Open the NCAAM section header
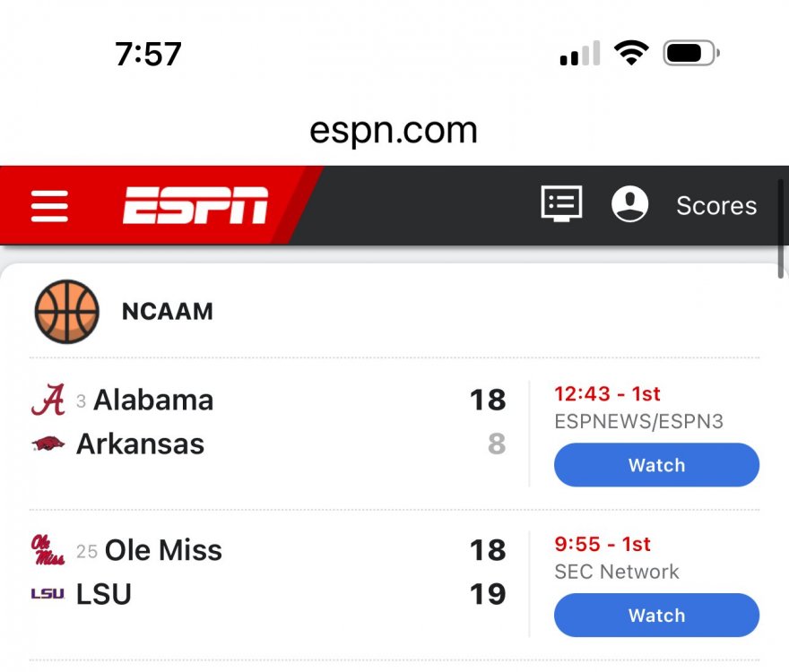Image resolution: width=789 pixels, height=672 pixels. click(x=168, y=312)
